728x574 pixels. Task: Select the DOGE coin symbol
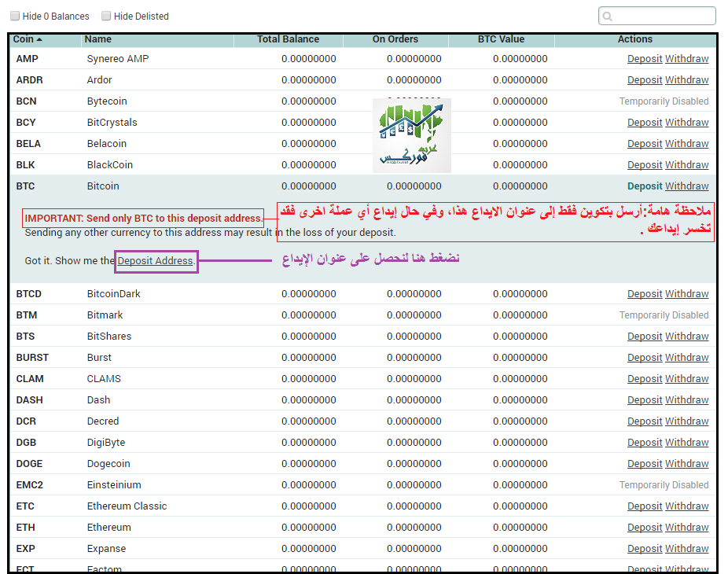coord(29,464)
